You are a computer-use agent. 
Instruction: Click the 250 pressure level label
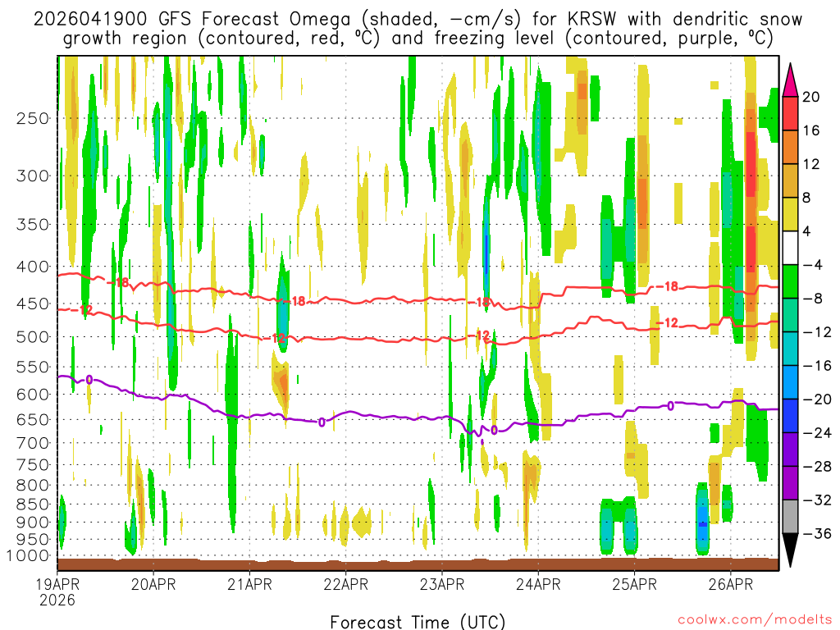(33, 118)
